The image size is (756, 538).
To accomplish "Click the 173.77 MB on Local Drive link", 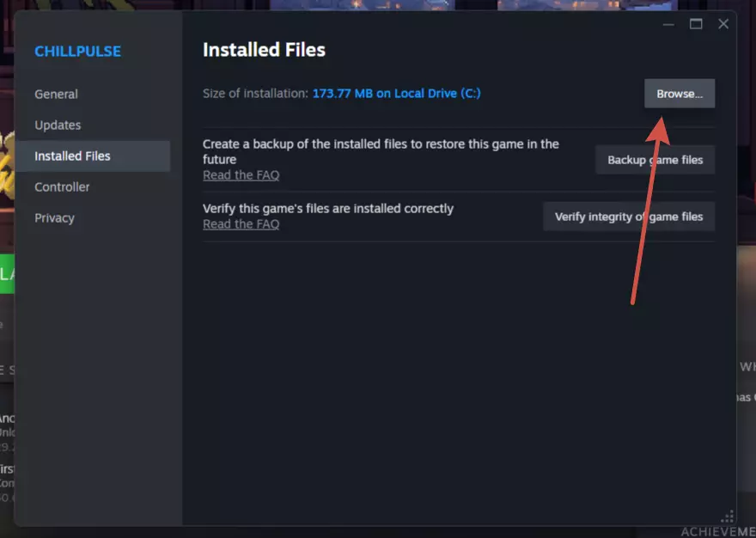I will (396, 93).
